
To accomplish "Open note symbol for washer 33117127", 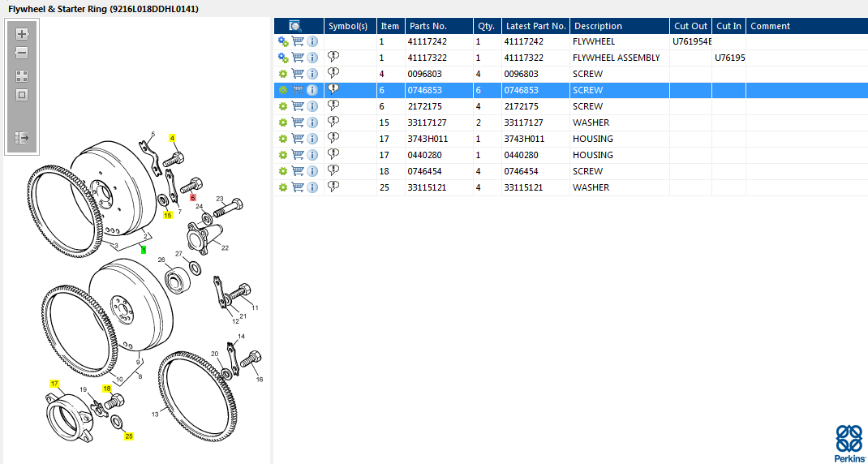I will click(333, 122).
